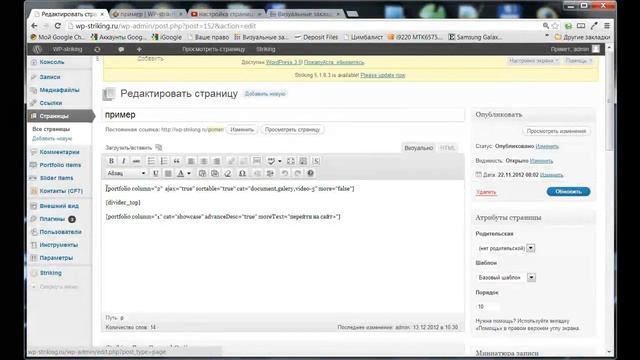
Task: Expand Настройки экрана screen options
Action: 533,60
